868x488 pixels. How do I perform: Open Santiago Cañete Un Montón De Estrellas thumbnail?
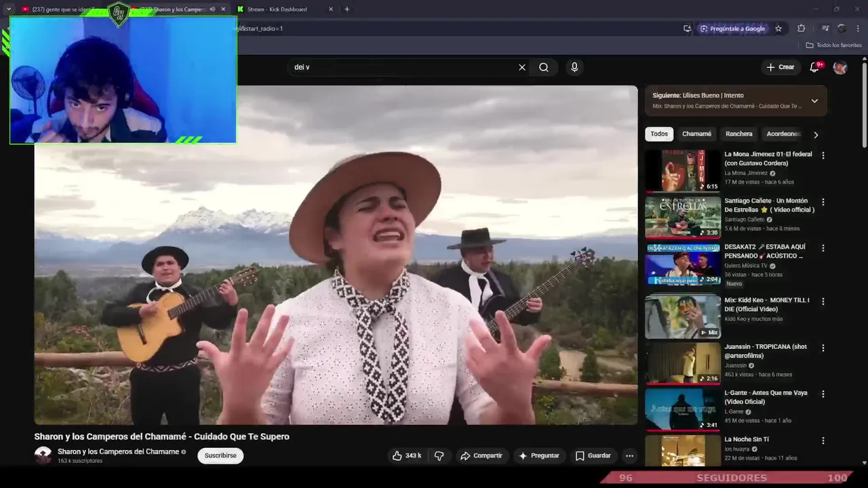[x=683, y=217]
